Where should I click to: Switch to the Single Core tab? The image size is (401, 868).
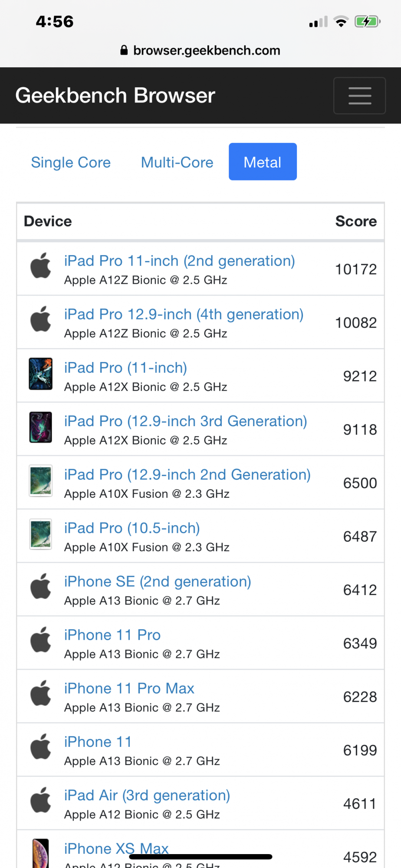pyautogui.click(x=71, y=162)
